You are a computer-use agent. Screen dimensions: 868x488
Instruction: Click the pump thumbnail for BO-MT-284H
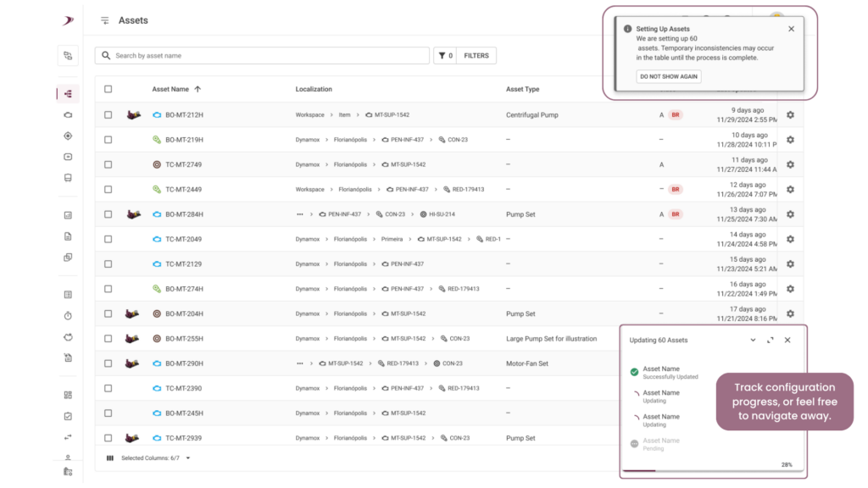click(133, 214)
